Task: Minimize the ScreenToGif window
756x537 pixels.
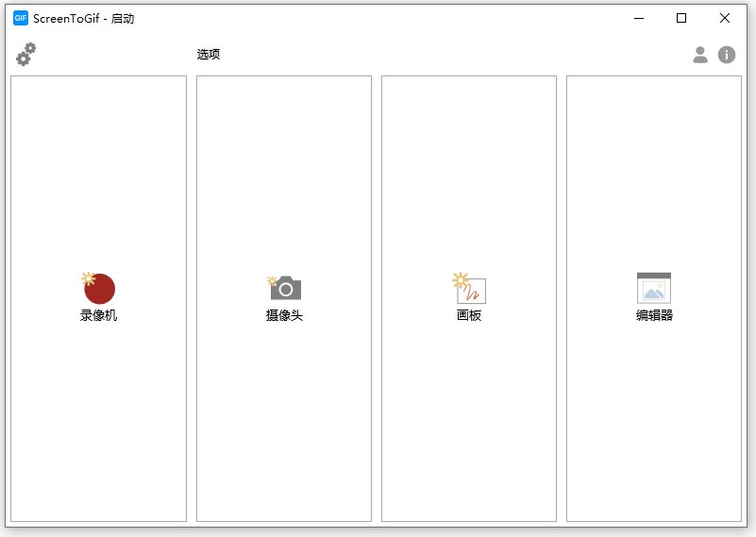Action: 639,18
